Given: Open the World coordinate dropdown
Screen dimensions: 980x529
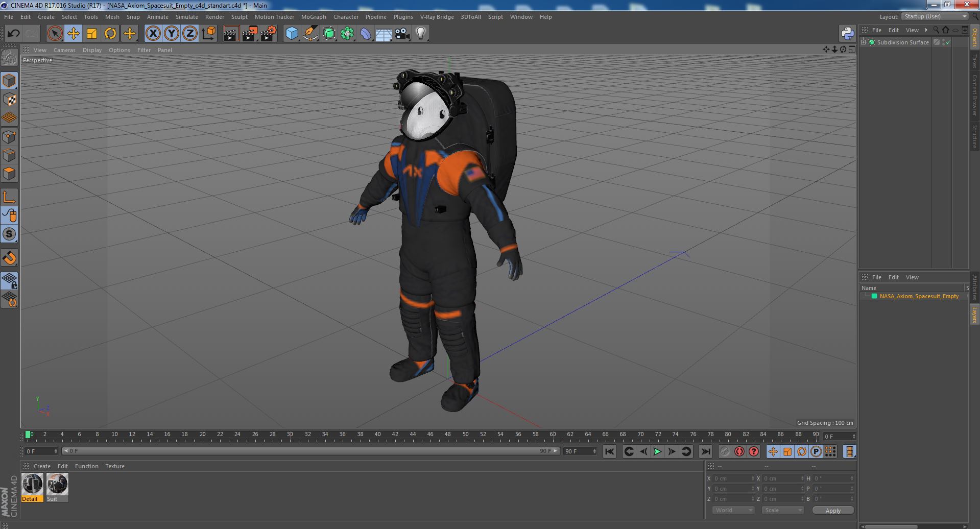Looking at the screenshot, I should click(x=733, y=510).
